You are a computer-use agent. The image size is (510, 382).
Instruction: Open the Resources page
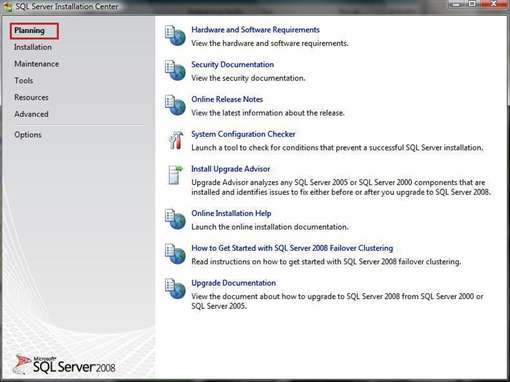tap(31, 97)
